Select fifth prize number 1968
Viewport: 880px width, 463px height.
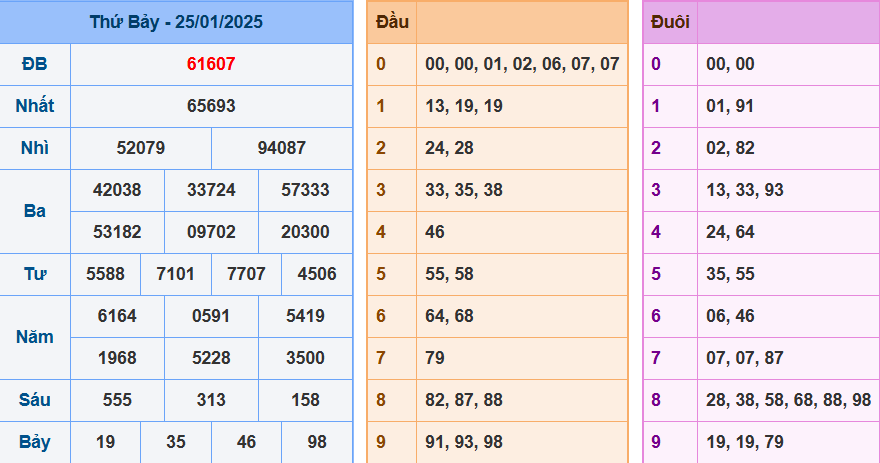[117, 358]
